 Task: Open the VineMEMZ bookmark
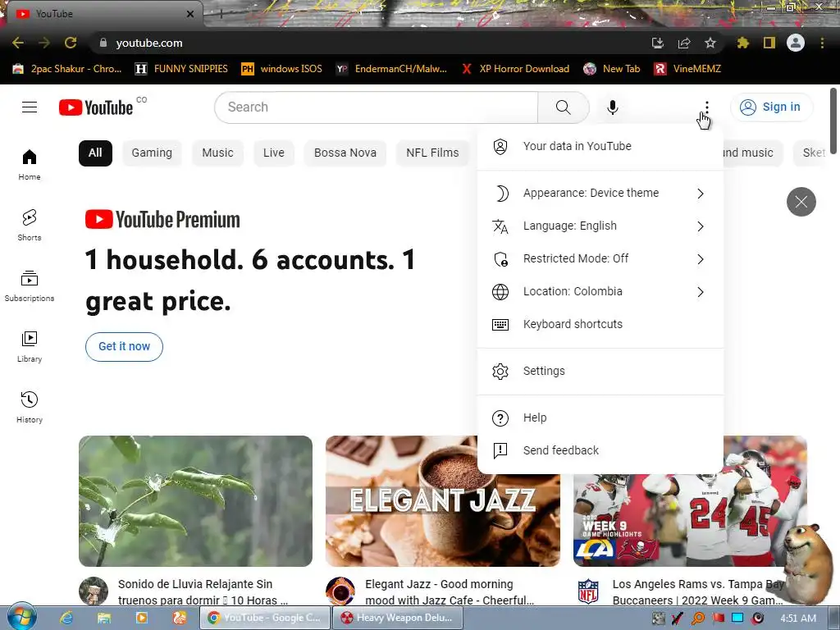pos(687,69)
